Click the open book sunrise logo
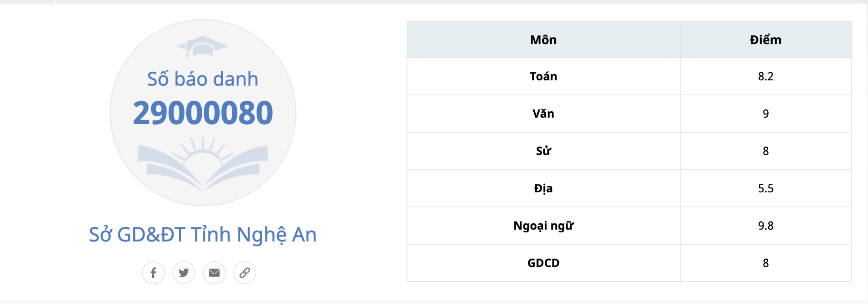Screen dimensions: 868x304 203,163
